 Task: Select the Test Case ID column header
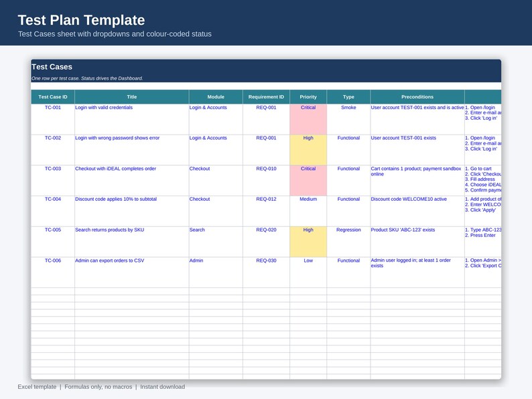(x=53, y=97)
